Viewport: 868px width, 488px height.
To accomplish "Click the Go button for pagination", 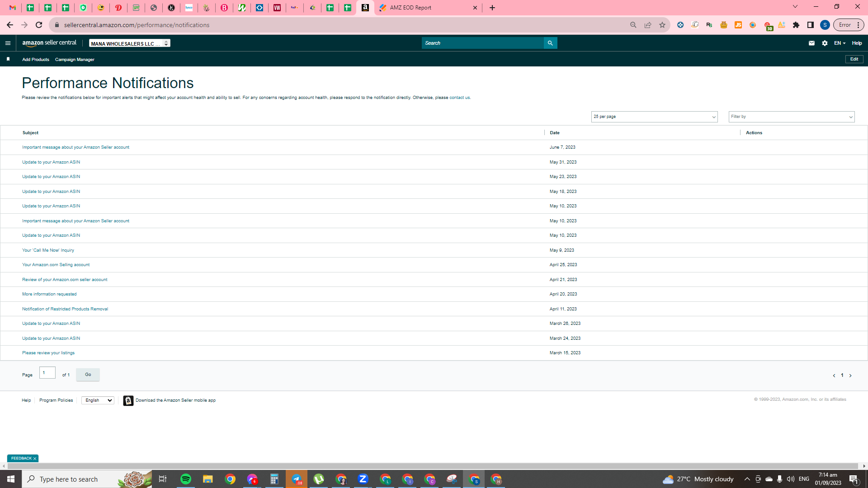I will 88,375.
